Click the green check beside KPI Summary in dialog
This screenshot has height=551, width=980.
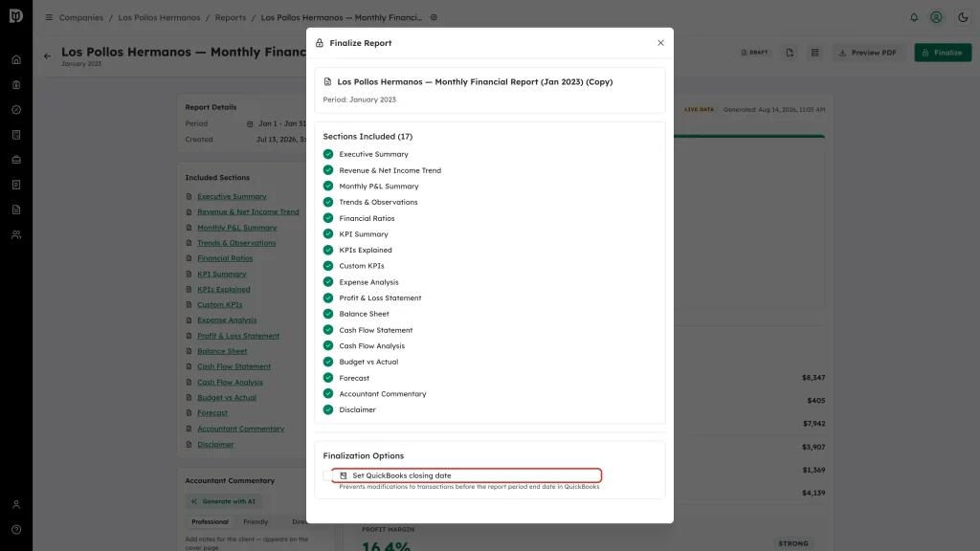(x=328, y=233)
